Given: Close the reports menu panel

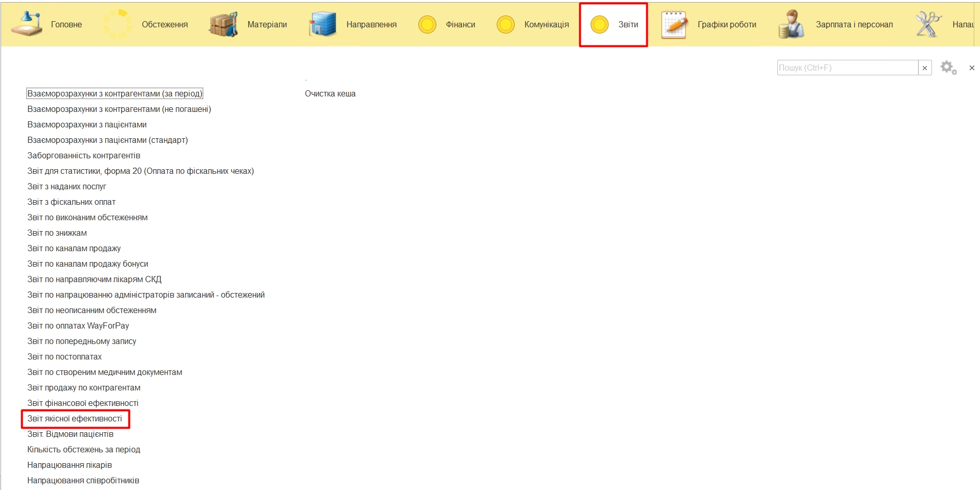Looking at the screenshot, I should tap(972, 68).
